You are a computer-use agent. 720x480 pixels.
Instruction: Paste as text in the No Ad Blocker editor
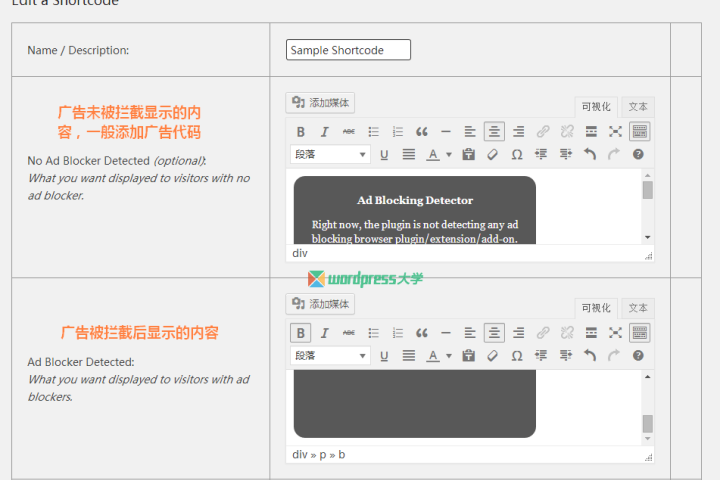pos(468,154)
